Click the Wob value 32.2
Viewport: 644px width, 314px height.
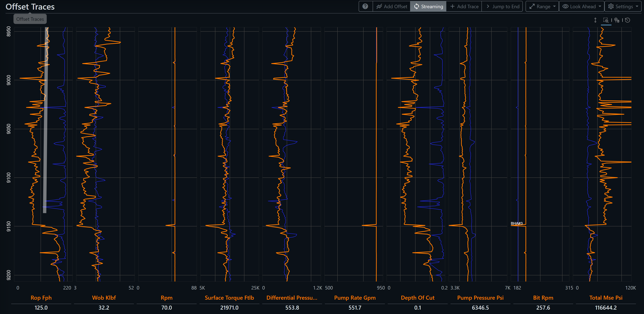pyautogui.click(x=104, y=308)
